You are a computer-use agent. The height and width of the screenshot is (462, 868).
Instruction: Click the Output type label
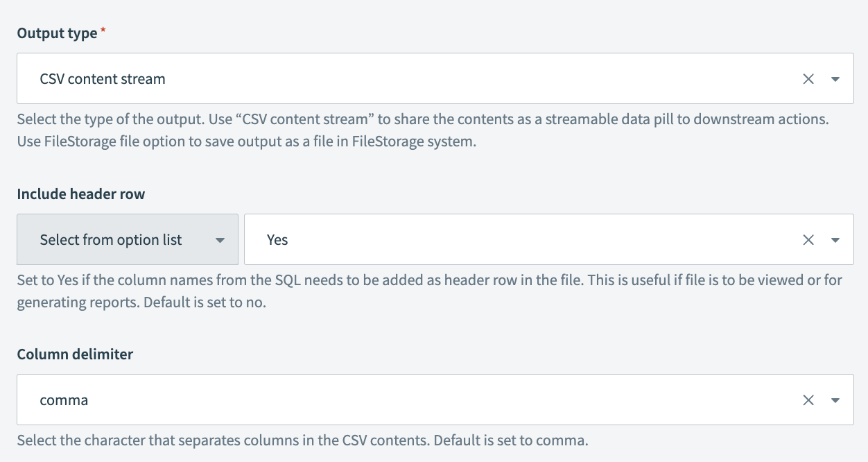point(57,33)
